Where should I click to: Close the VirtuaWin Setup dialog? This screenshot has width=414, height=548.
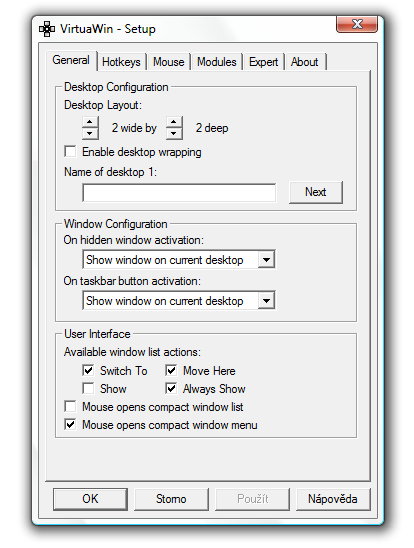tap(357, 24)
